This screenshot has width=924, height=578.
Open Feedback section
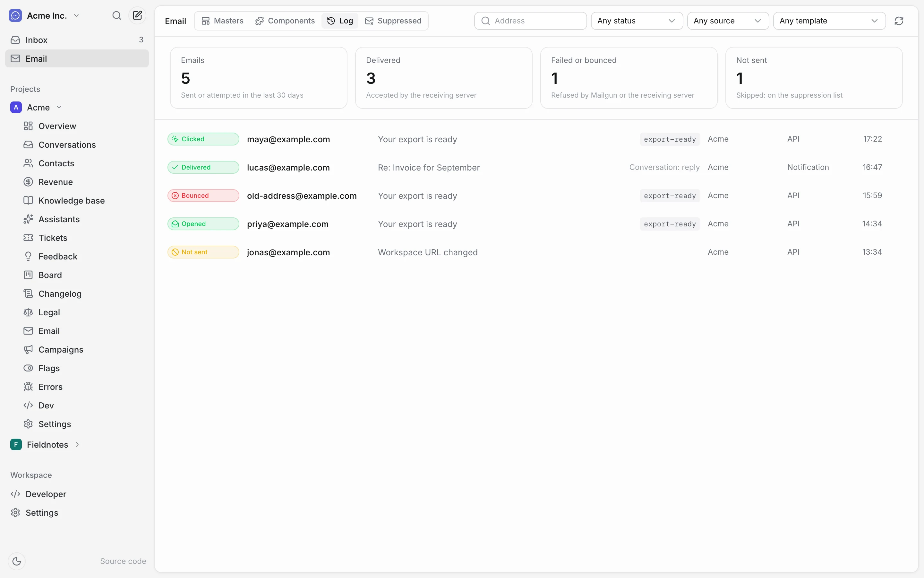tap(84, 257)
